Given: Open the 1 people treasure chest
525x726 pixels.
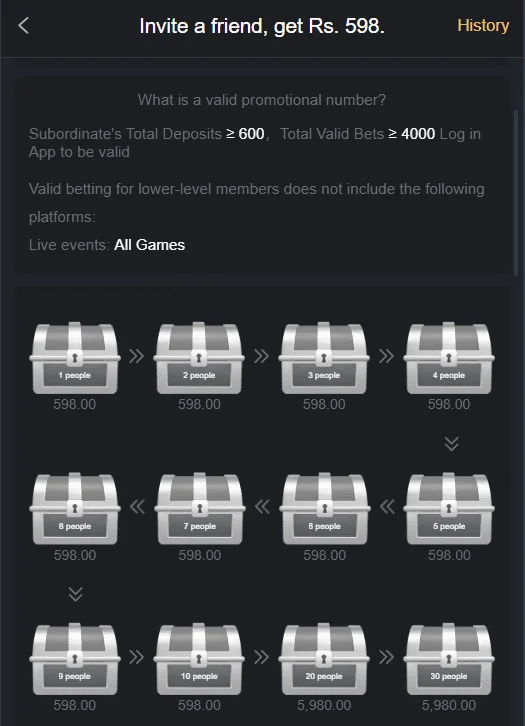Looking at the screenshot, I should point(75,358).
